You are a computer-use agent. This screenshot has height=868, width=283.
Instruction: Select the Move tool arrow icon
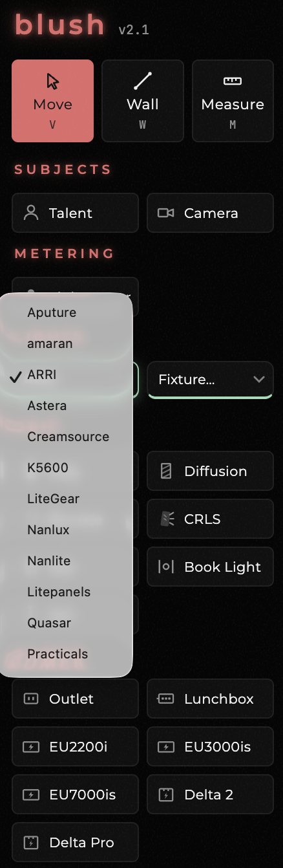[52, 81]
